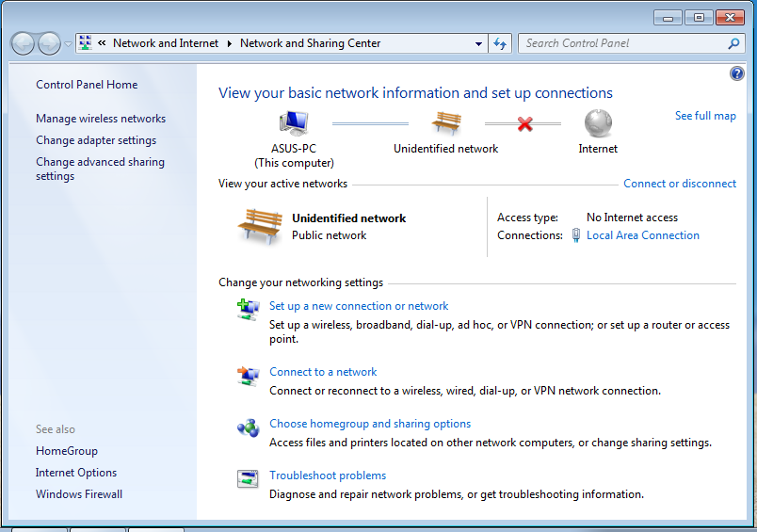Open HomeGroup under See also

tap(67, 451)
